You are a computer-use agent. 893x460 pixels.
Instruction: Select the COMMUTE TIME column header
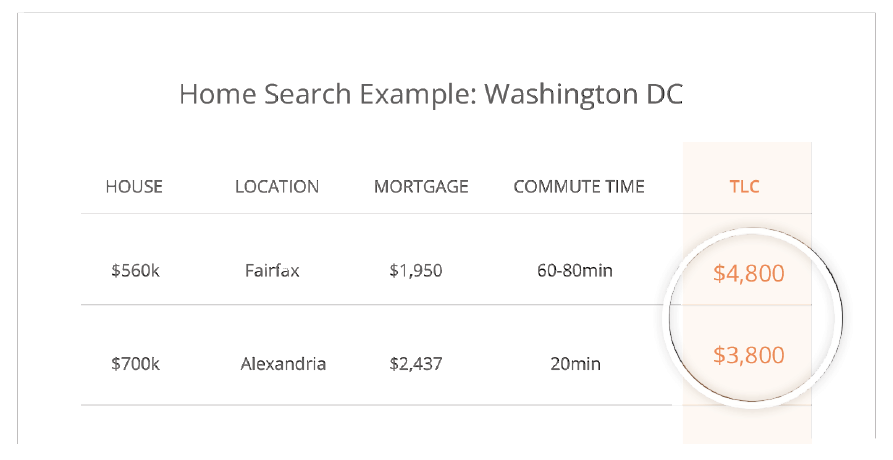pyautogui.click(x=579, y=187)
